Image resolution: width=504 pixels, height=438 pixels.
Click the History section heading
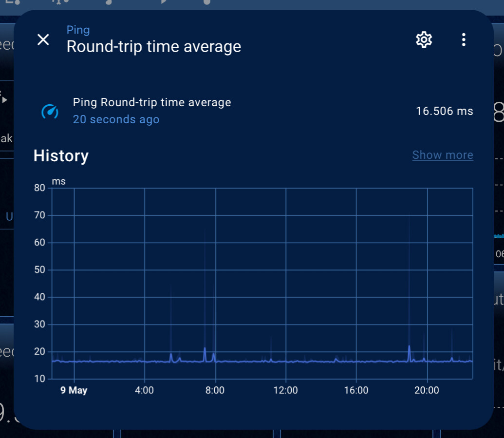pos(61,156)
